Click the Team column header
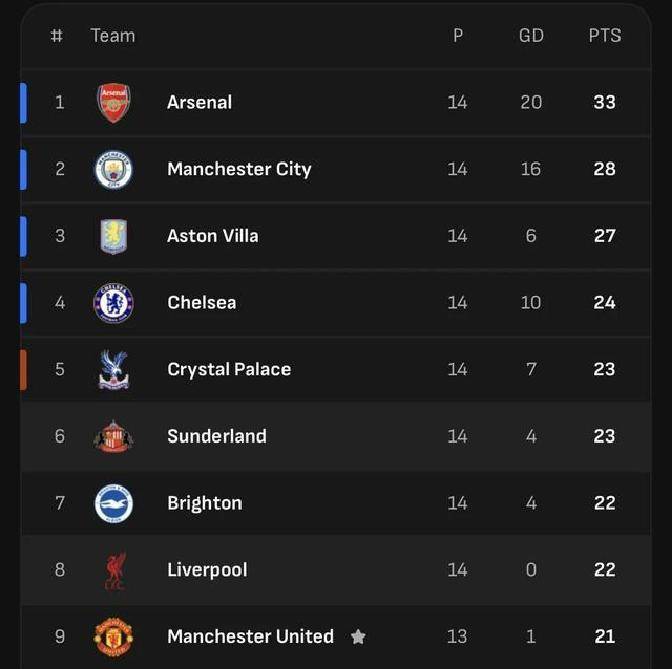This screenshot has width=672, height=669. click(x=112, y=35)
